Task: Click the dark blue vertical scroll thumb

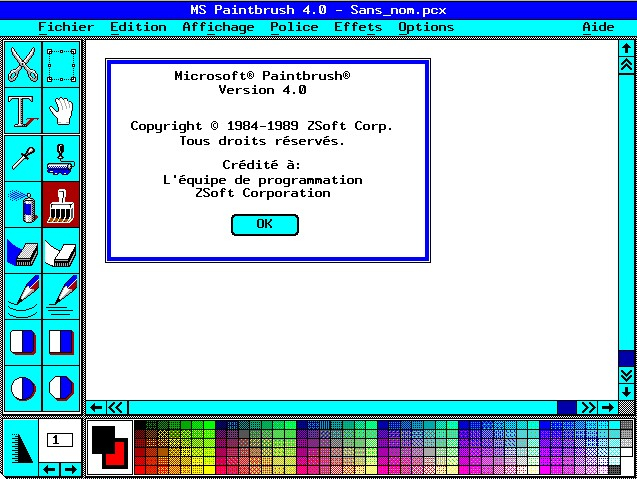Action: point(626,358)
